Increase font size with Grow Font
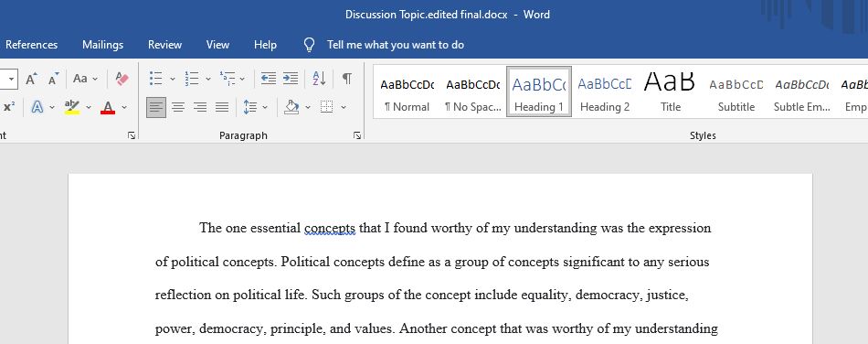The image size is (868, 344). (x=32, y=79)
